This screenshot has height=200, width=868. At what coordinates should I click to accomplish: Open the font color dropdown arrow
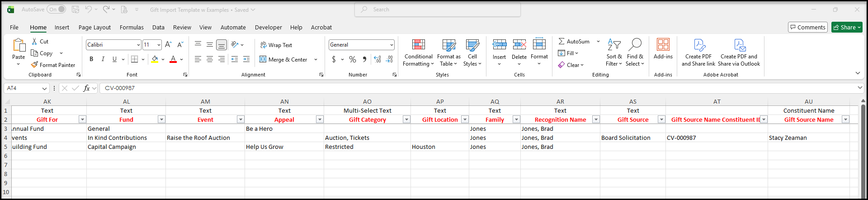point(182,59)
